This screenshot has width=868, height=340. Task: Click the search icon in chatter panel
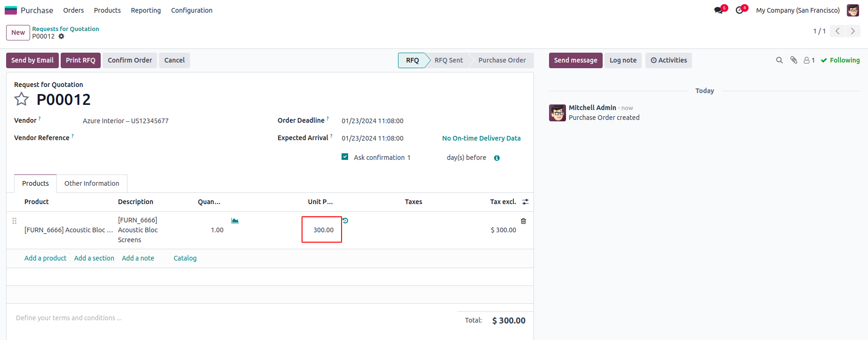click(x=779, y=60)
